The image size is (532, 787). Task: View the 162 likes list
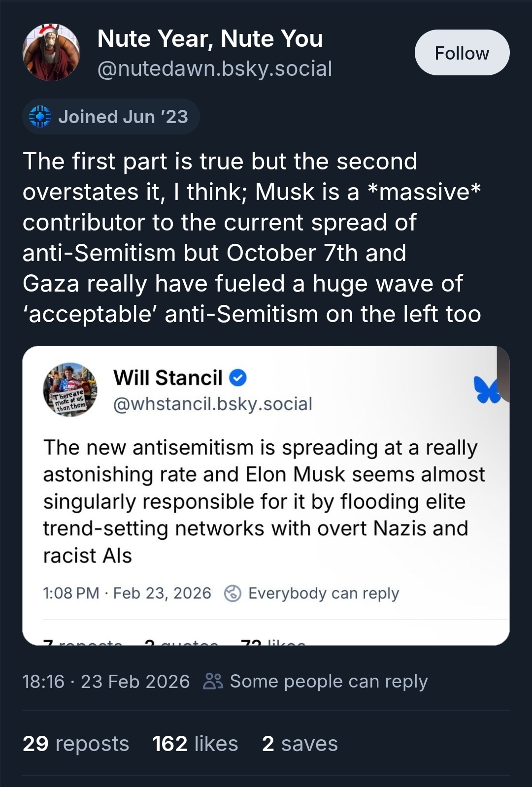[x=195, y=744]
